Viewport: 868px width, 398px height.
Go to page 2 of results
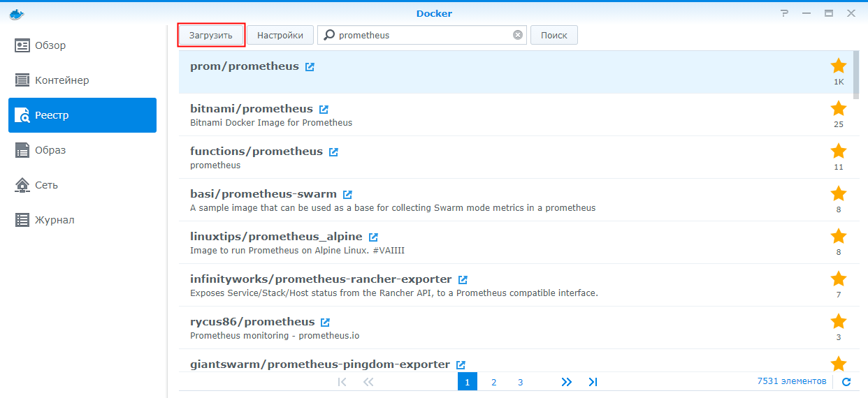pos(493,382)
